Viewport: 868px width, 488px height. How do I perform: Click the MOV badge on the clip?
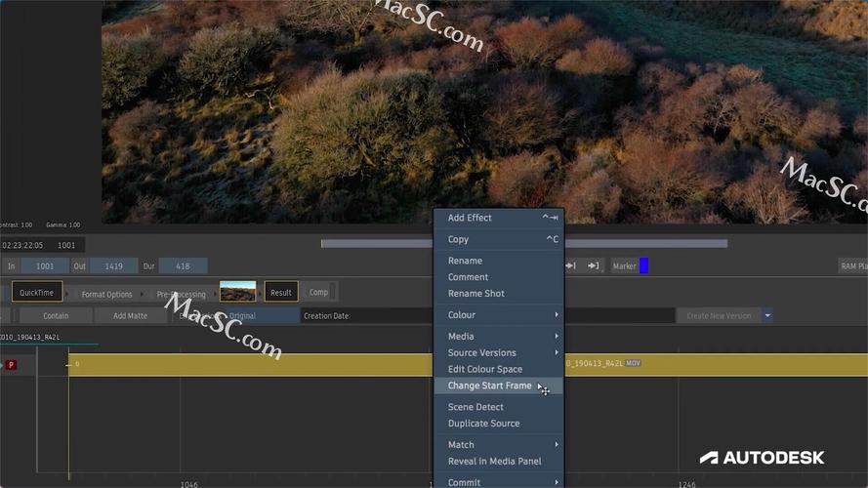(633, 363)
